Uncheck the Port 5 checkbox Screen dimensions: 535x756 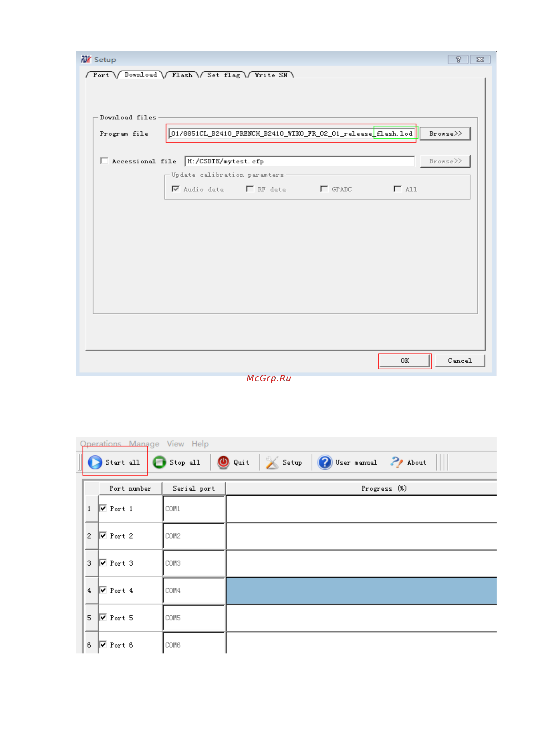[x=103, y=617]
